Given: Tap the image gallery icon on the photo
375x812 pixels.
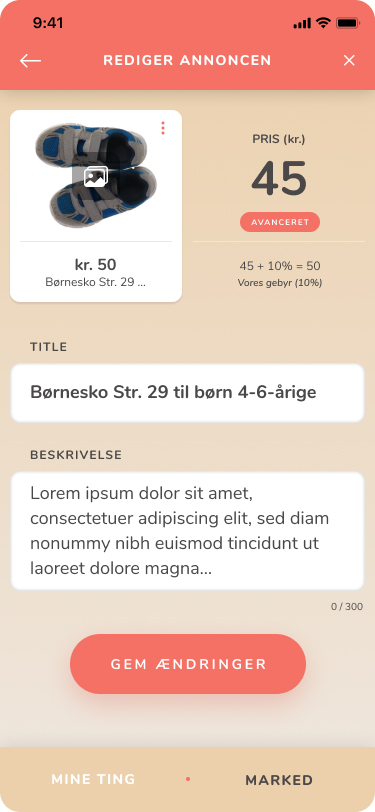Looking at the screenshot, I should click(95, 177).
